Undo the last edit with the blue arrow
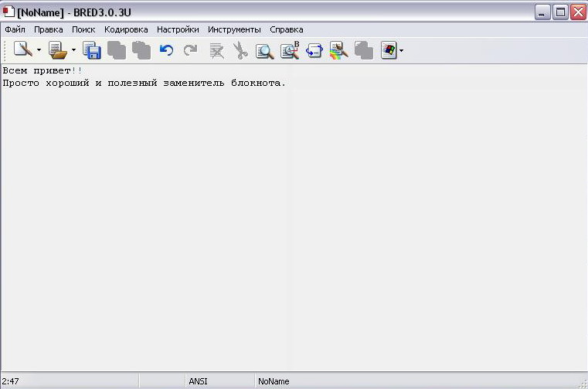 pyautogui.click(x=166, y=50)
